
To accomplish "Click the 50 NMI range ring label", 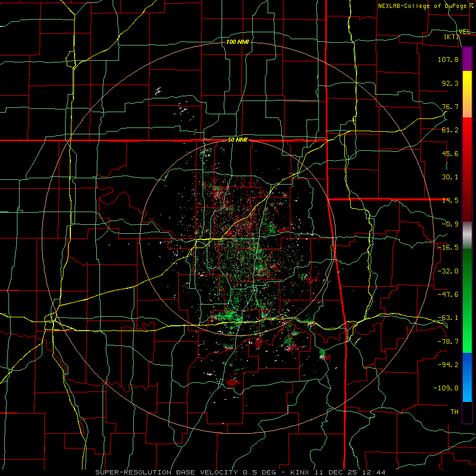I will pos(237,140).
